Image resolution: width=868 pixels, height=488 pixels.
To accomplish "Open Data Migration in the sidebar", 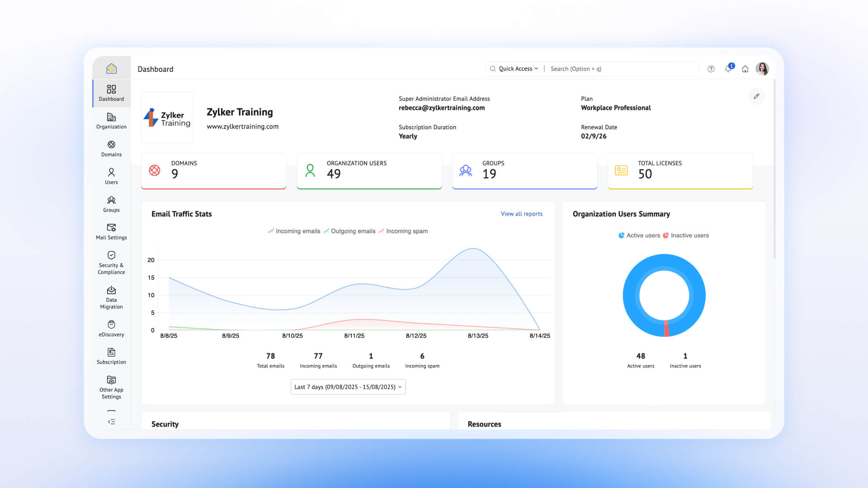I will [111, 297].
